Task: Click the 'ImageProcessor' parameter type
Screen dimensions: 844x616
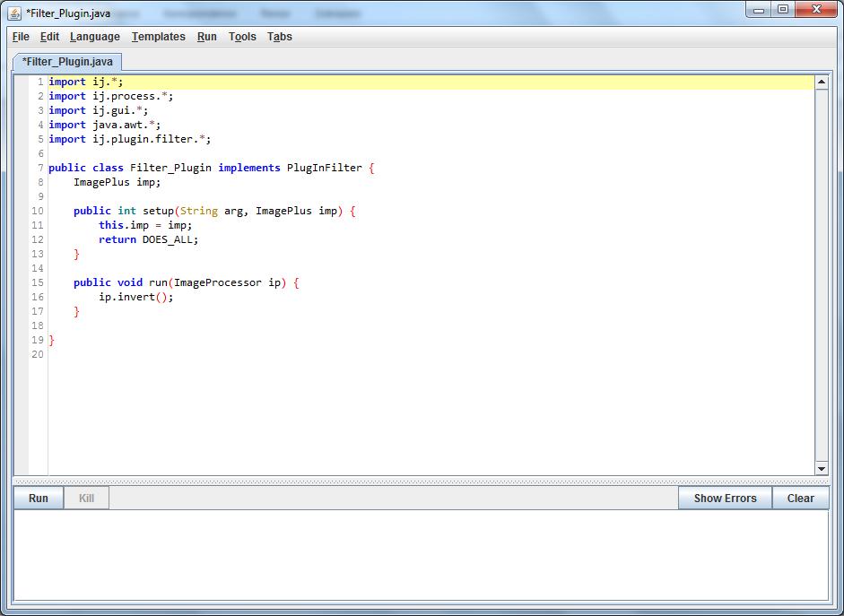Action: click(217, 282)
